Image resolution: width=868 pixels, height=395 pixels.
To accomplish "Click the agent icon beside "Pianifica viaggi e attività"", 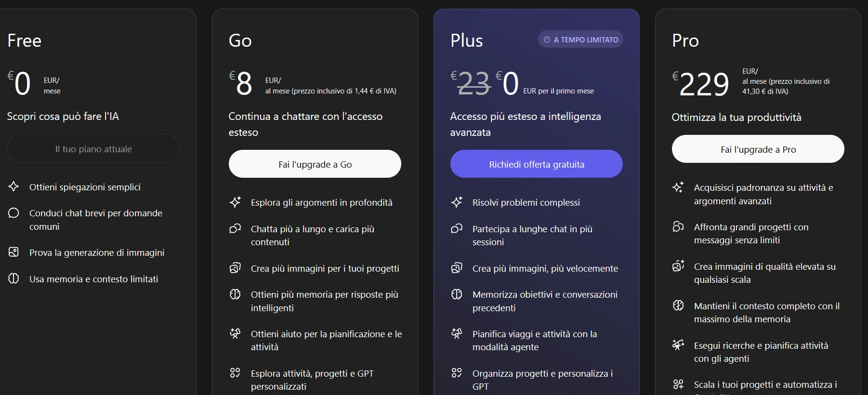I will coord(457,333).
